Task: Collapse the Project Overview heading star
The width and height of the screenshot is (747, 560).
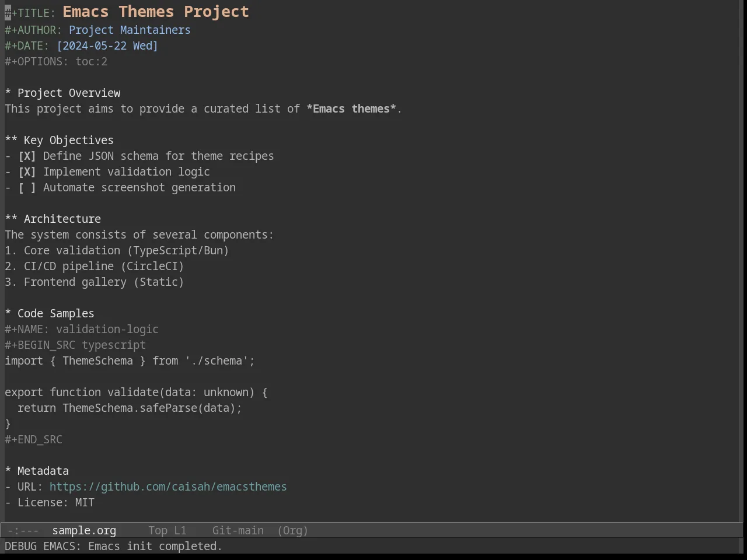Action: 8,93
